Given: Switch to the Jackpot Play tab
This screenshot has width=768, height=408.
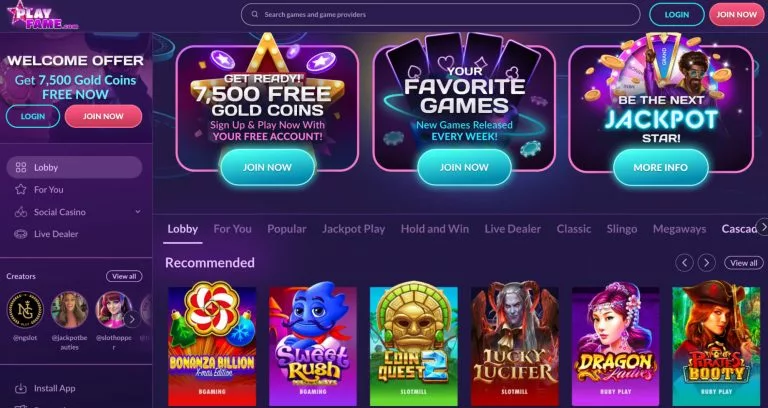Looking at the screenshot, I should click(x=353, y=229).
